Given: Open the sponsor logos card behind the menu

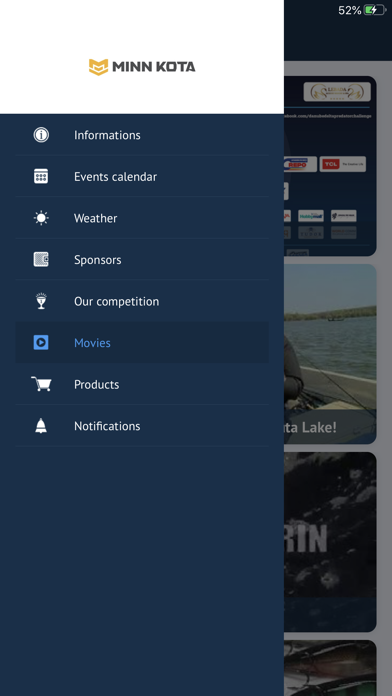Looking at the screenshot, I should tap(330, 166).
